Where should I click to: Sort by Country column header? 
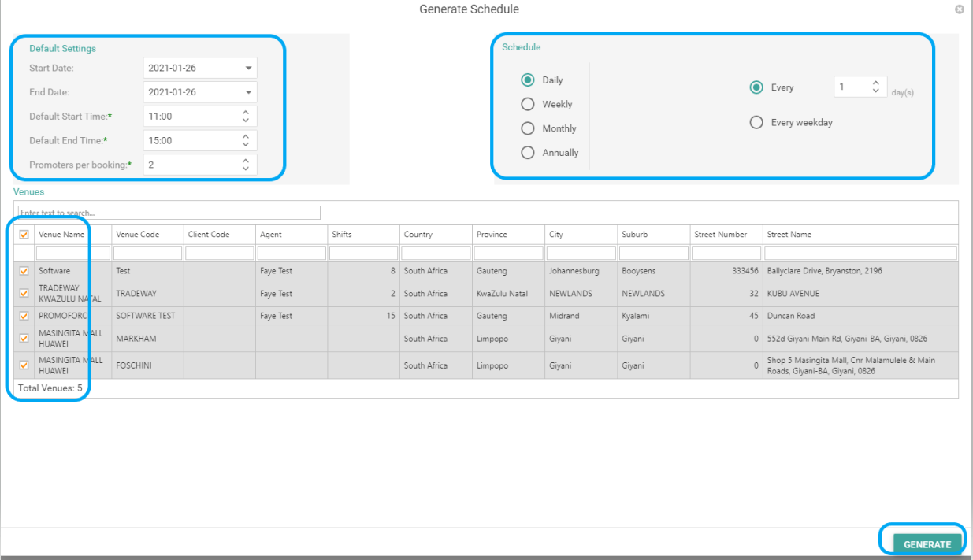coord(436,235)
